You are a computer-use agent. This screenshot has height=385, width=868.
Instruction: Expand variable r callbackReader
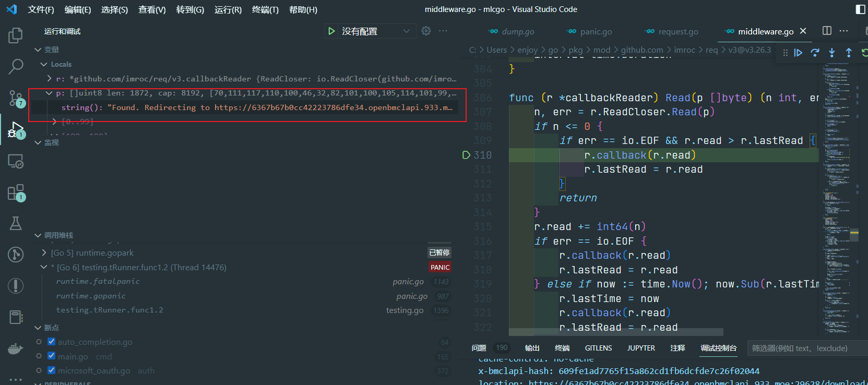pos(50,79)
